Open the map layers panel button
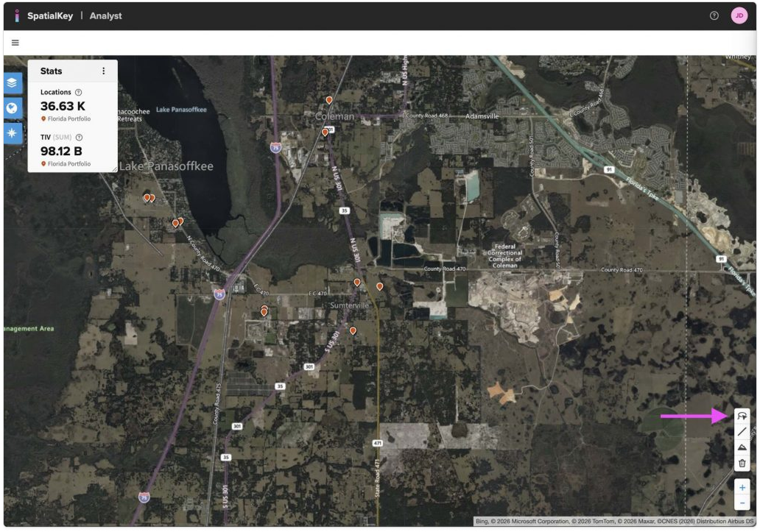This screenshot has width=760, height=532. 13,82
